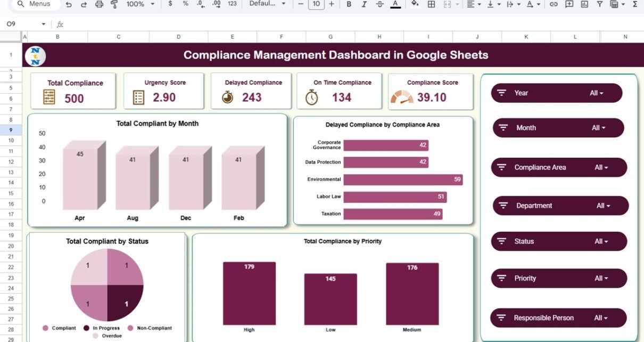Toggle strikethrough formatting

point(379,4)
